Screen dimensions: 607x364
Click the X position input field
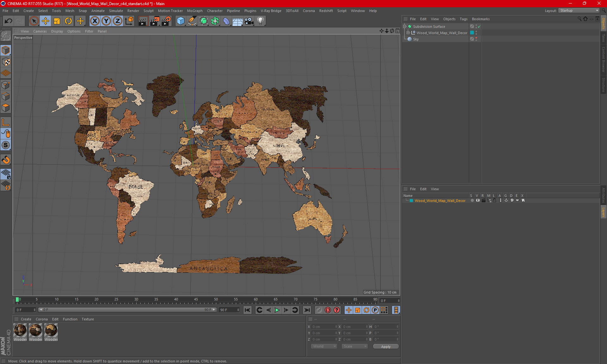coord(324,327)
